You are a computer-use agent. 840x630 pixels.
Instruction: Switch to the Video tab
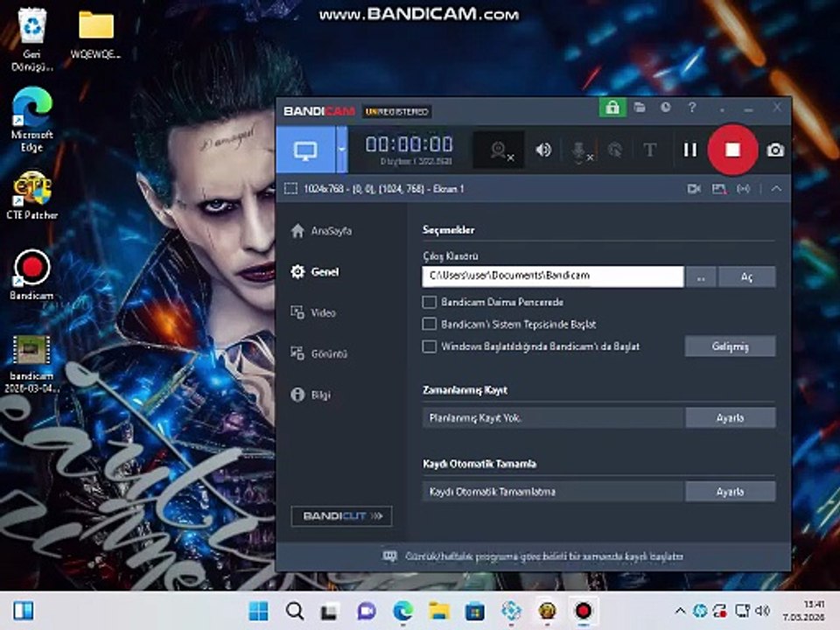click(313, 312)
